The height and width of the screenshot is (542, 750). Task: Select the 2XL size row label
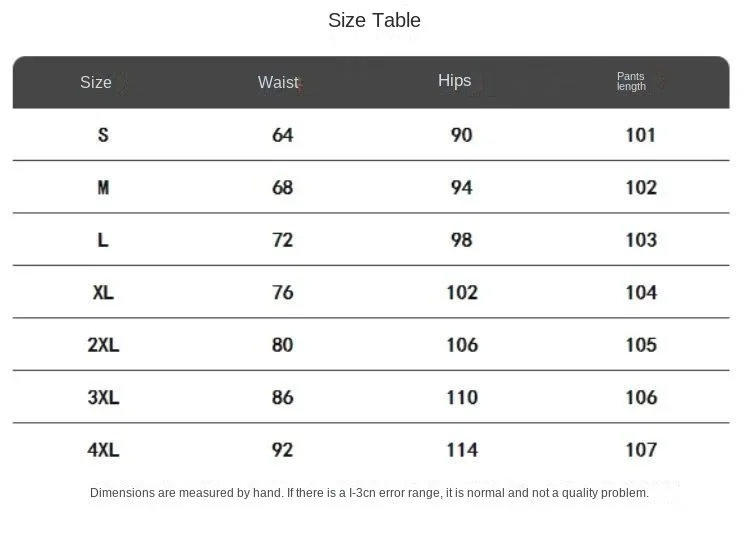[x=103, y=345]
